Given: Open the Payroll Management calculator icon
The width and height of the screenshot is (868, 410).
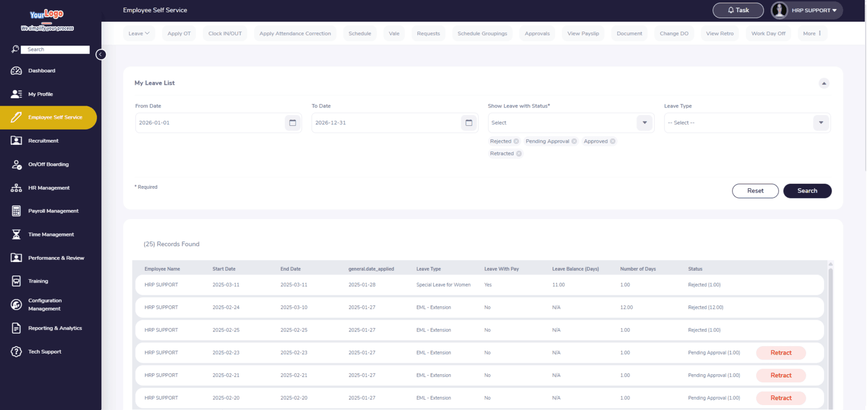Looking at the screenshot, I should click(x=16, y=211).
